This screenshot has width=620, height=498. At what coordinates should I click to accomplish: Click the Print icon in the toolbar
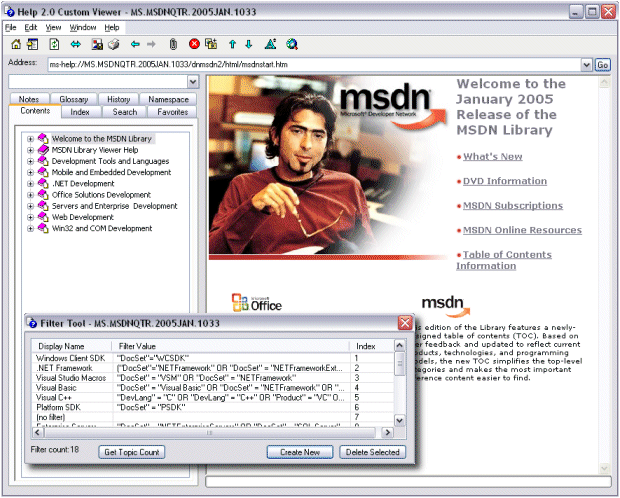[x=114, y=45]
